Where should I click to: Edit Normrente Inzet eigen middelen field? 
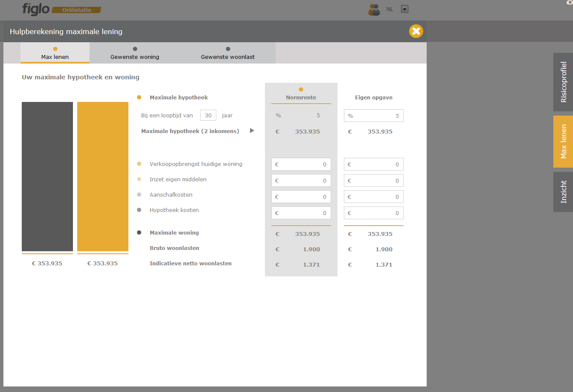(x=301, y=180)
